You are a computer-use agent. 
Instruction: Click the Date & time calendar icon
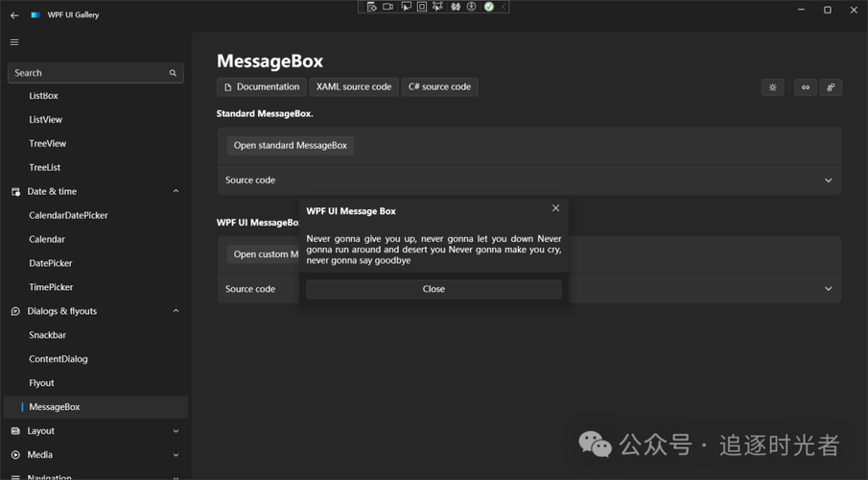coord(15,191)
